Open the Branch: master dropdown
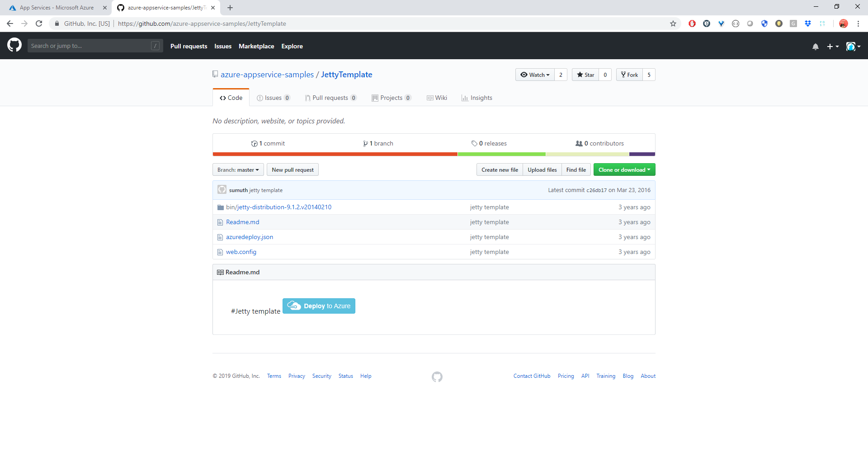Image resolution: width=868 pixels, height=470 pixels. pos(238,170)
